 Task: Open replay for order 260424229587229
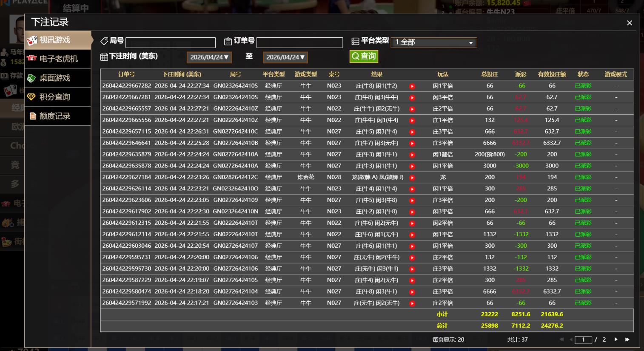pyautogui.click(x=412, y=281)
